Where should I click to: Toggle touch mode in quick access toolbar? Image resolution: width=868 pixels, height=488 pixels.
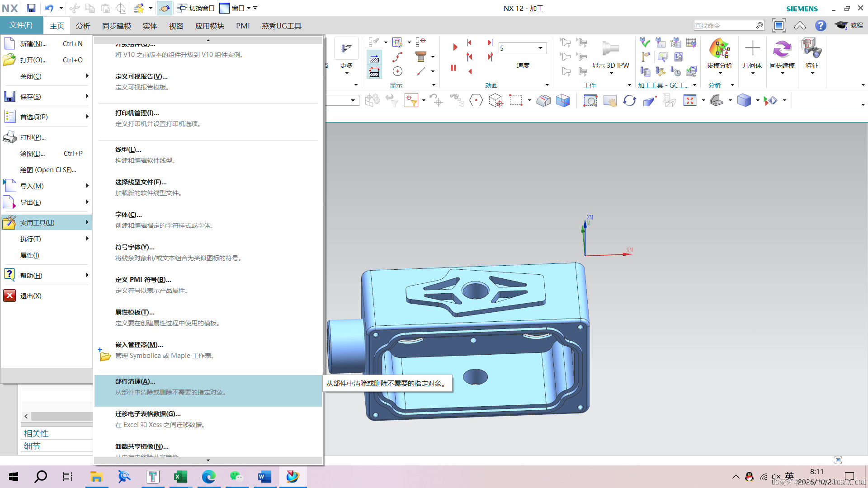coord(165,8)
